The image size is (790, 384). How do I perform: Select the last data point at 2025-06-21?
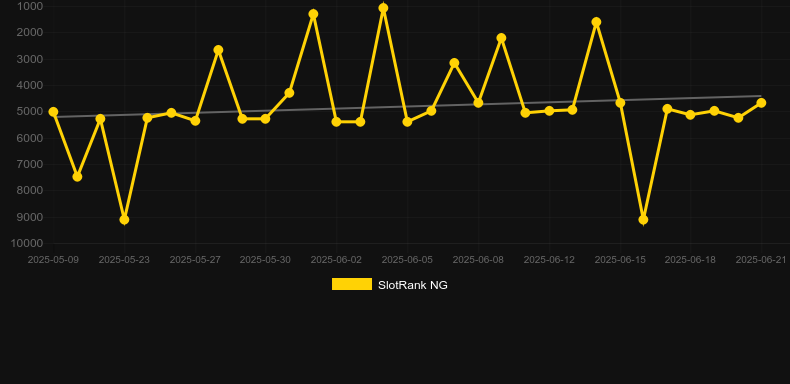click(761, 103)
